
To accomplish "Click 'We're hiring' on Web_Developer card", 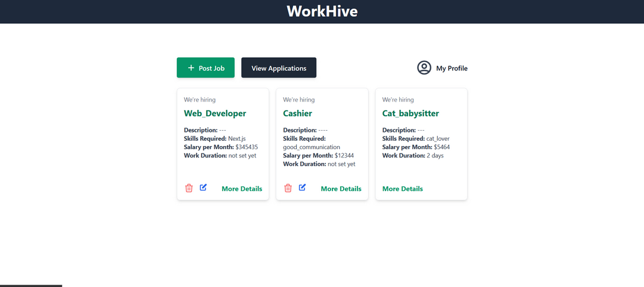I will [200, 100].
